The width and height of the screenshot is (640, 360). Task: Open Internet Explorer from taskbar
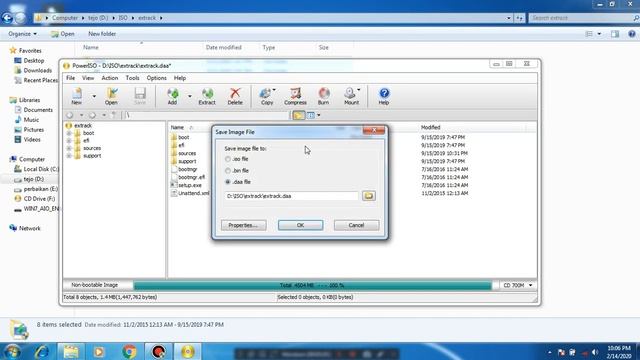click(42, 351)
